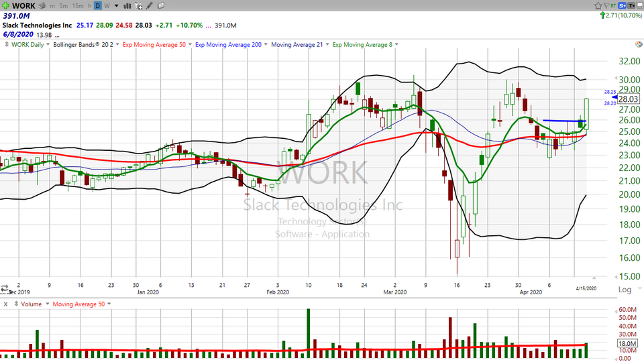The height and width of the screenshot is (362, 644).
Task: Open the chart color palette icon
Action: (639, 44)
